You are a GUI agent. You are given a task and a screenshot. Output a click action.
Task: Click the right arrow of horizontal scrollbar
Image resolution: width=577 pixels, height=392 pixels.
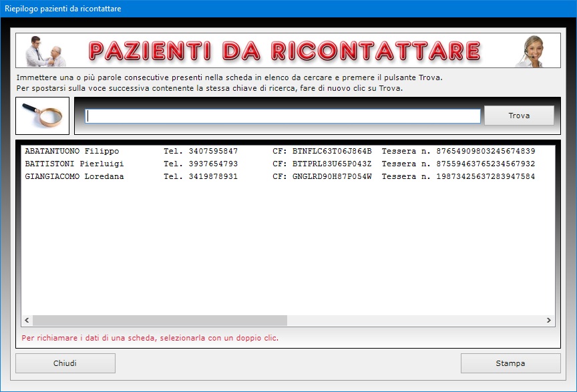(549, 321)
